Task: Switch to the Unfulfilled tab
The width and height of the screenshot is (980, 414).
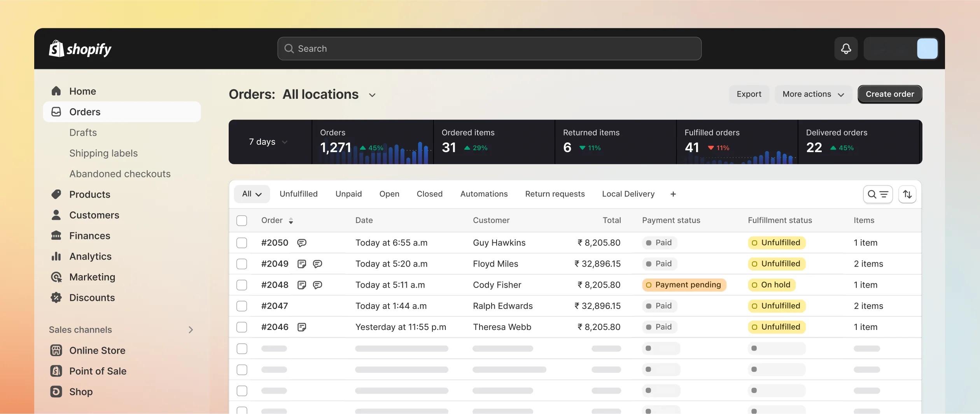Action: pos(299,194)
